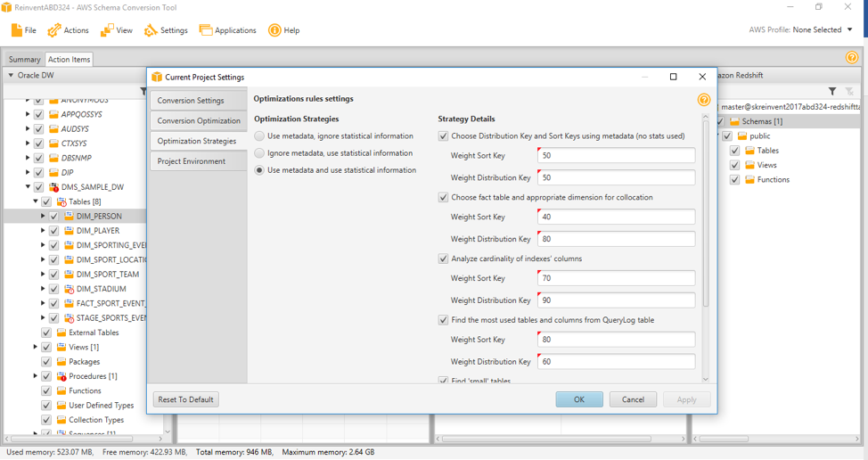The height and width of the screenshot is (460, 868).
Task: Click the Collection Types folder icon
Action: tap(61, 420)
